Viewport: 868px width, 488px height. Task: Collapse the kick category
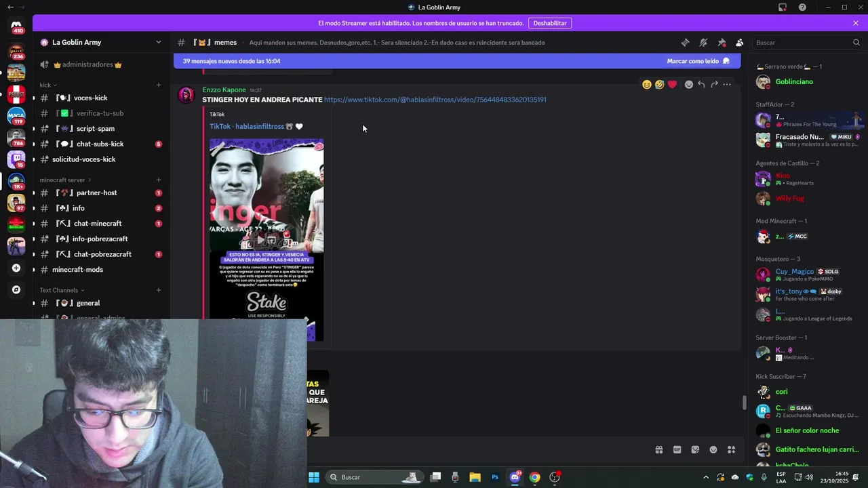48,85
